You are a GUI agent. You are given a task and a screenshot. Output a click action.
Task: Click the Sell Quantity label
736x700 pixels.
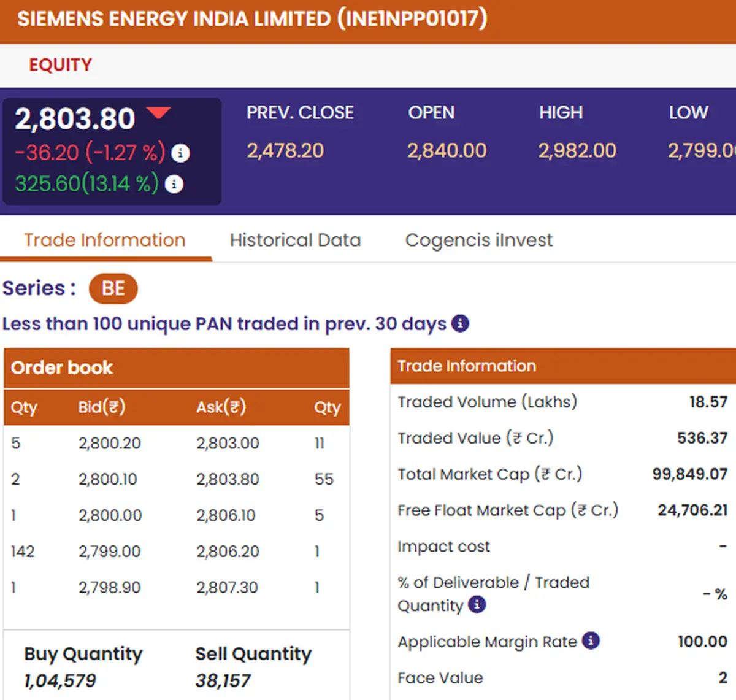(254, 654)
